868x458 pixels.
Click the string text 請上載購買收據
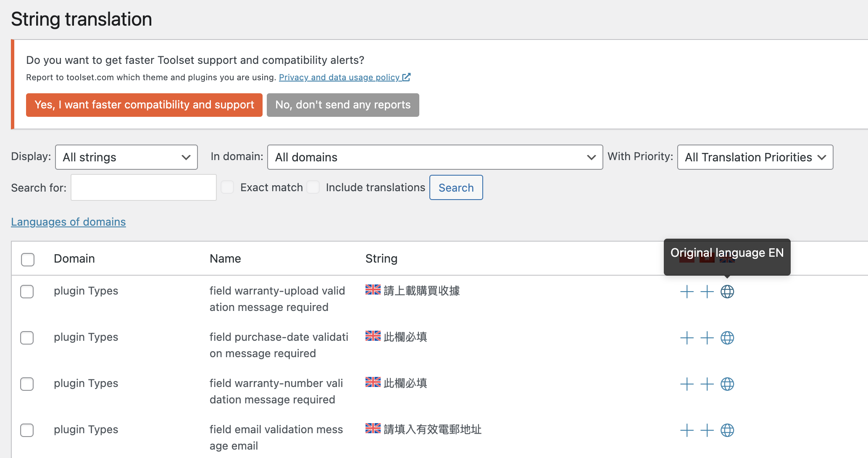(421, 290)
